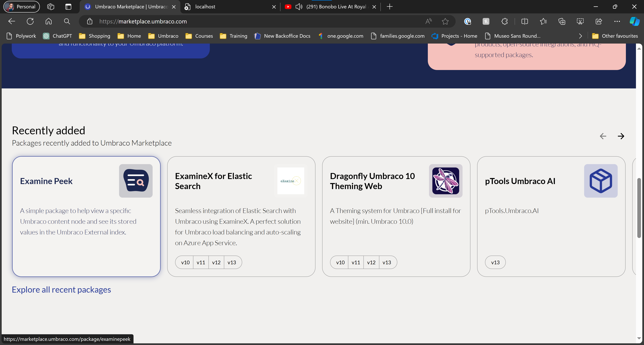Activate the Read aloud icon
This screenshot has width=644, height=345.
pos(428,21)
